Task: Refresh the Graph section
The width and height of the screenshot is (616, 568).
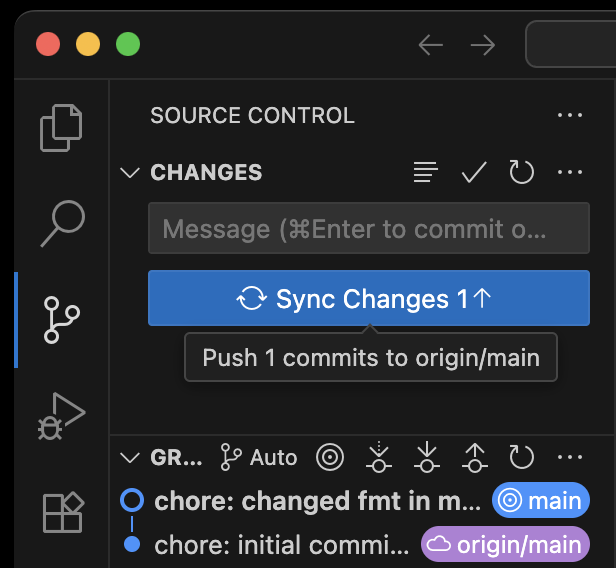Action: 521,457
